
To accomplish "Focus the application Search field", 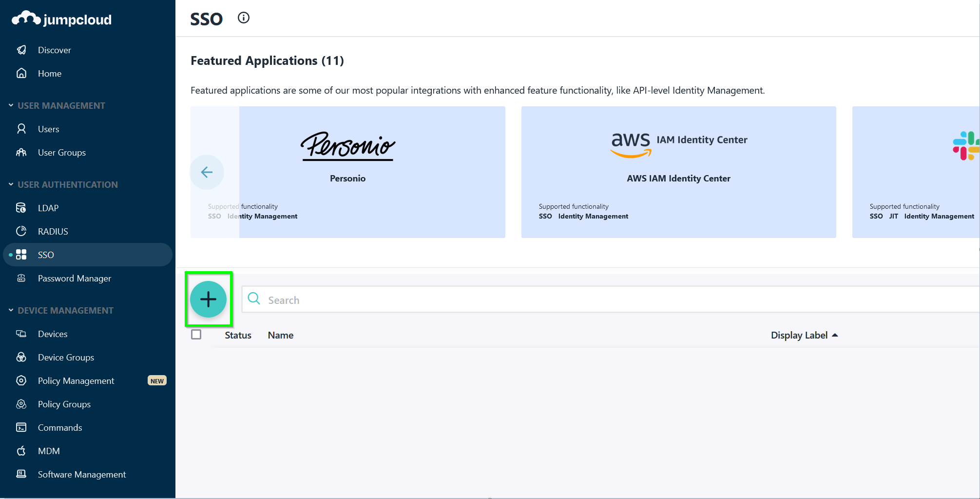I will 611,299.
